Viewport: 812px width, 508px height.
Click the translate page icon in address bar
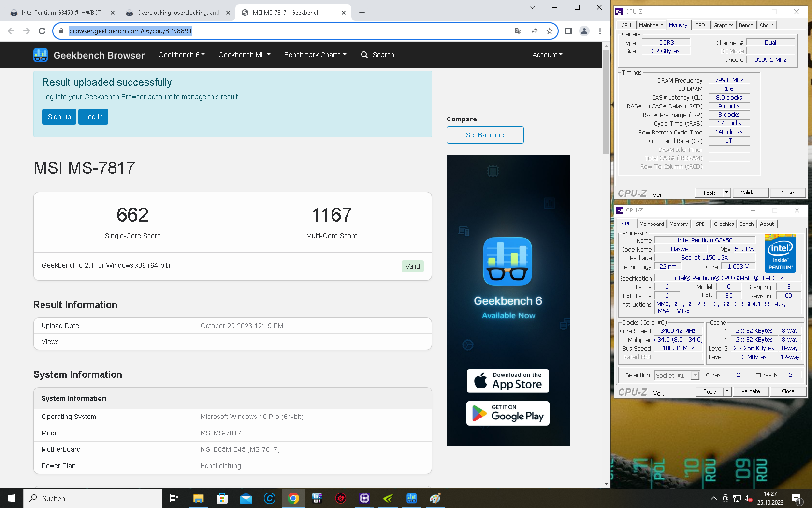519,31
